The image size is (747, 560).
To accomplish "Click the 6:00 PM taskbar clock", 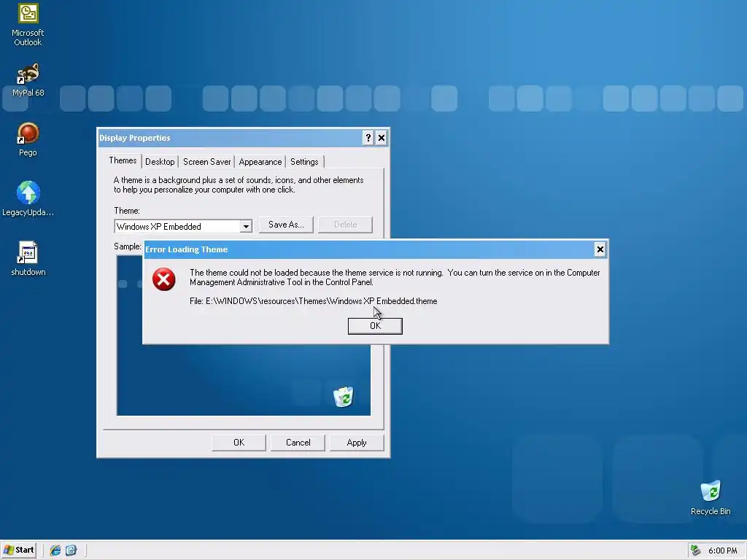I will coord(723,551).
